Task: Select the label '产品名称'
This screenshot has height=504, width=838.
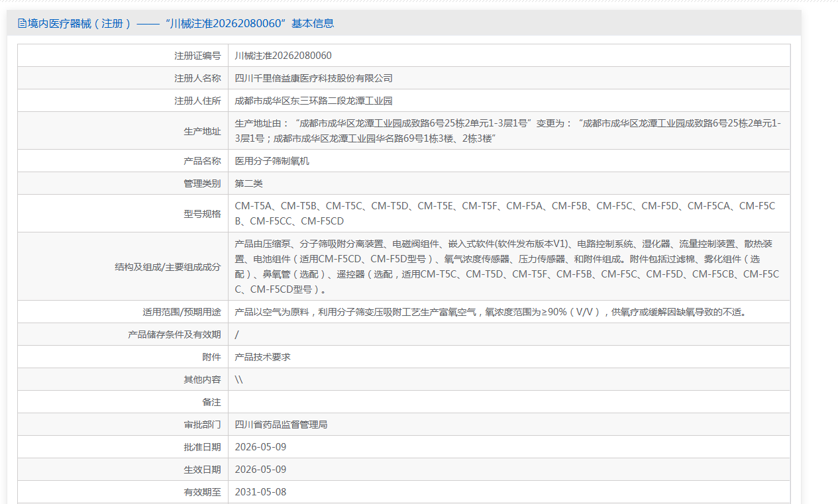Action: tap(202, 161)
